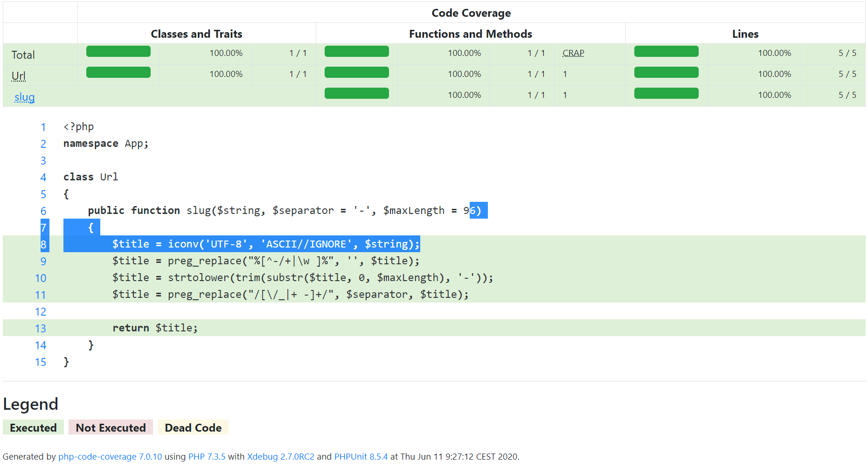Jump to line number 12 anchor
868x468 pixels.
click(x=41, y=312)
